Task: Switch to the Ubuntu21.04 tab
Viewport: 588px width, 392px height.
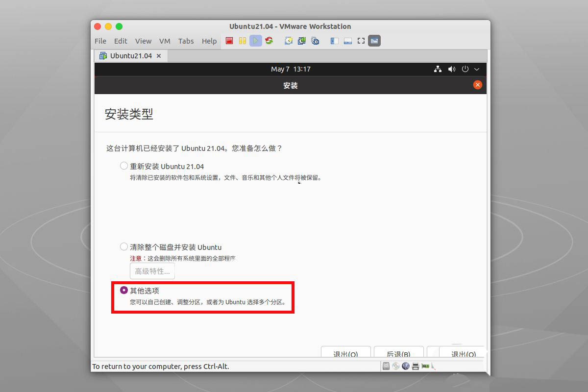Action: [131, 56]
